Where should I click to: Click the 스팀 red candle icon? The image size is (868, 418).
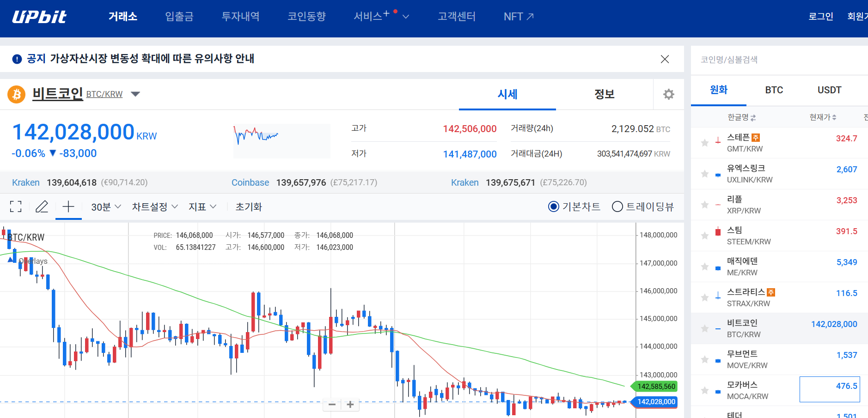point(718,232)
